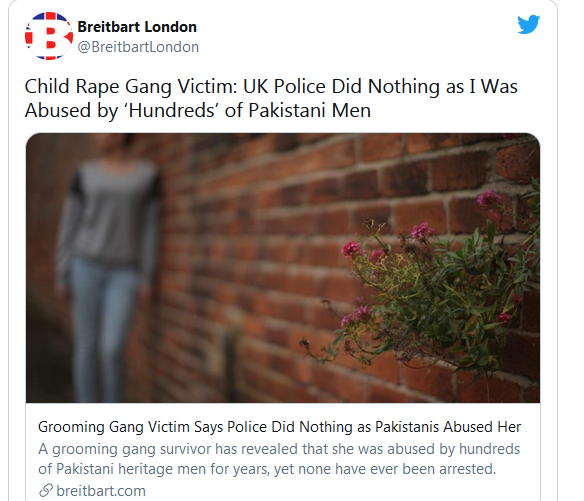
Task: Click the breitbart.com domain text
Action: click(x=101, y=491)
